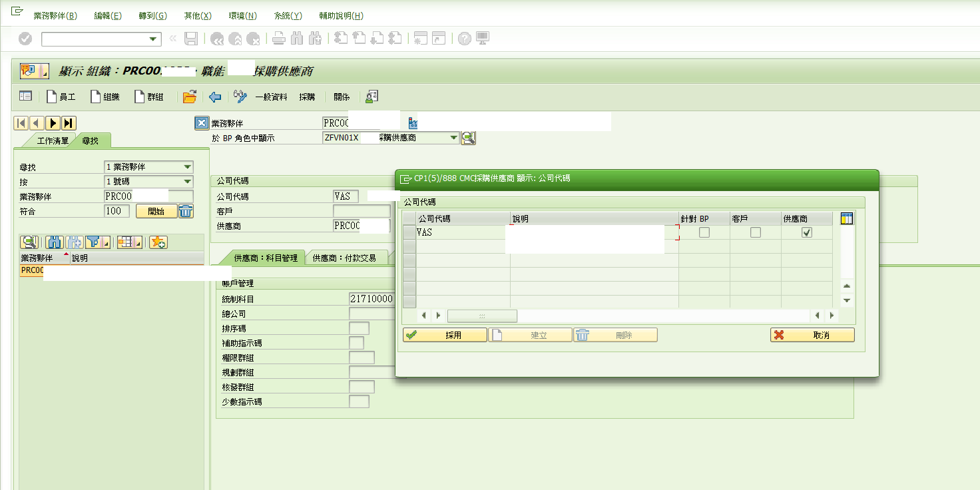
Task: Go to first record navigation arrow
Action: 21,122
